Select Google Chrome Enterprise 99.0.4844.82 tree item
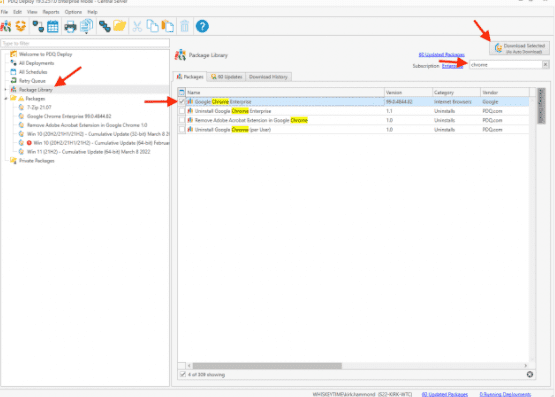This screenshot has width=555, height=397. point(69,116)
